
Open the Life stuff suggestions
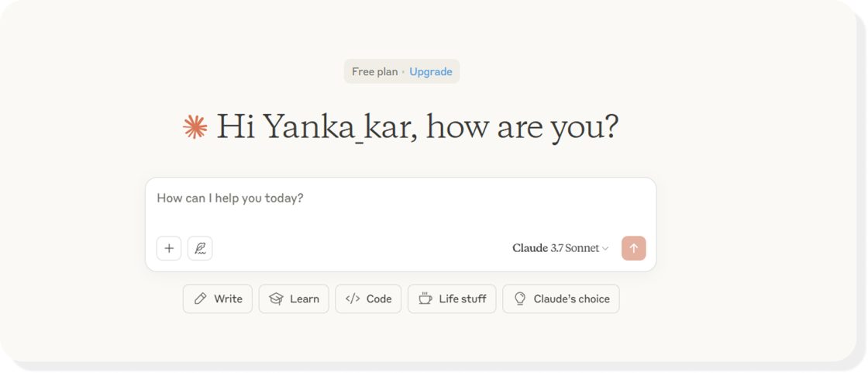(452, 299)
